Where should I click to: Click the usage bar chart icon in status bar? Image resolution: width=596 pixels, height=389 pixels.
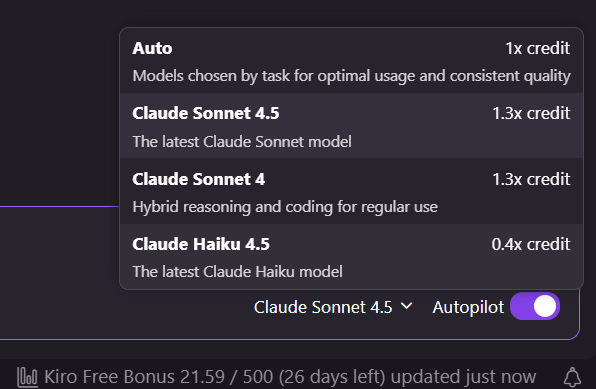point(27,377)
